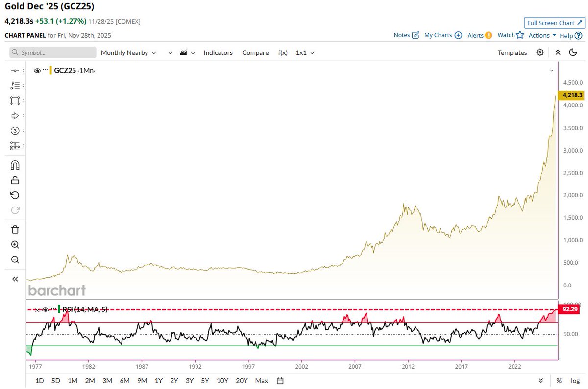588x389 pixels.
Task: Open the line drawing tools
Action: [x=15, y=71]
